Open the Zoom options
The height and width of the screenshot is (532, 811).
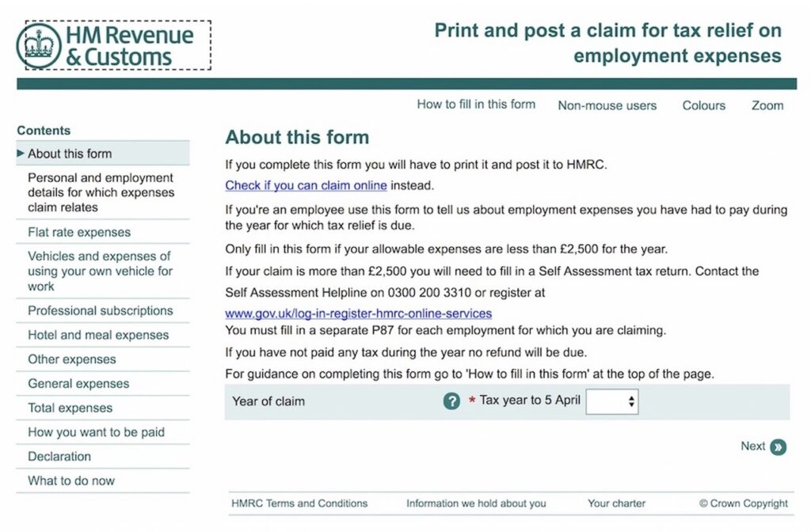click(x=767, y=105)
